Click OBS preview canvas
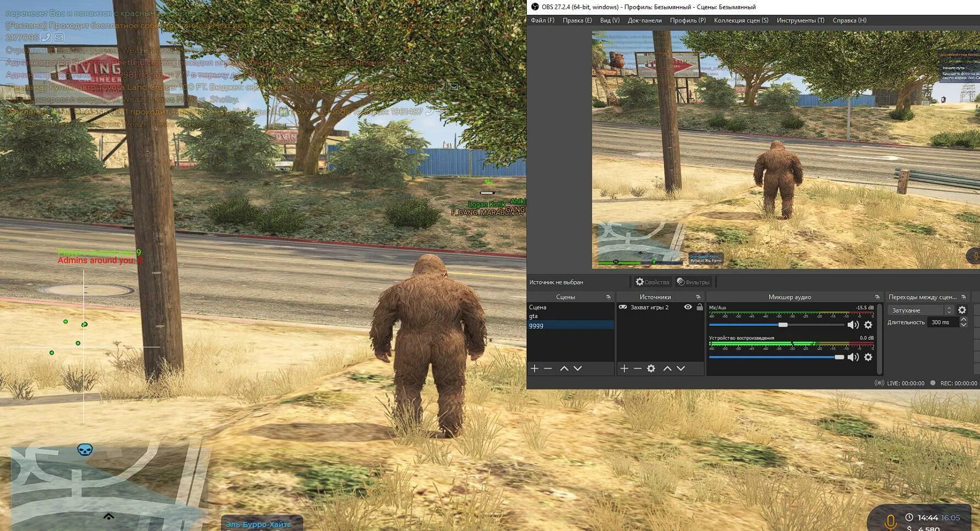 786,150
